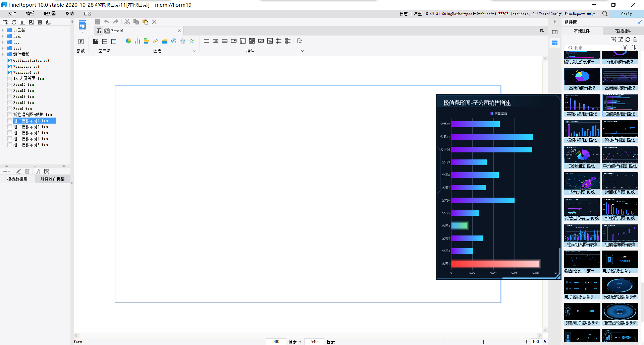Expand the demo folder in the tree
Screen dimensions: 644x345
(x=3, y=36)
